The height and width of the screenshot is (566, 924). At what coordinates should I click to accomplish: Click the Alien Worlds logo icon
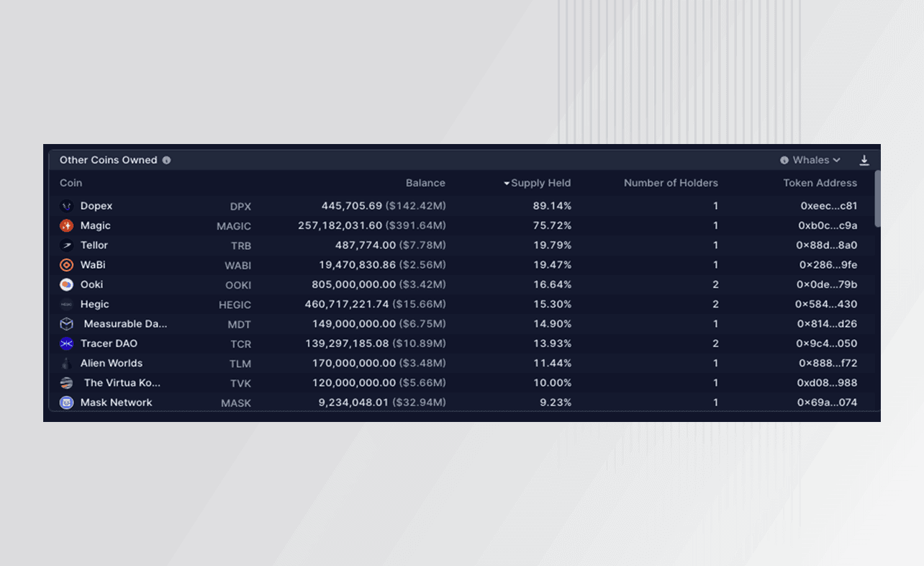coord(66,364)
